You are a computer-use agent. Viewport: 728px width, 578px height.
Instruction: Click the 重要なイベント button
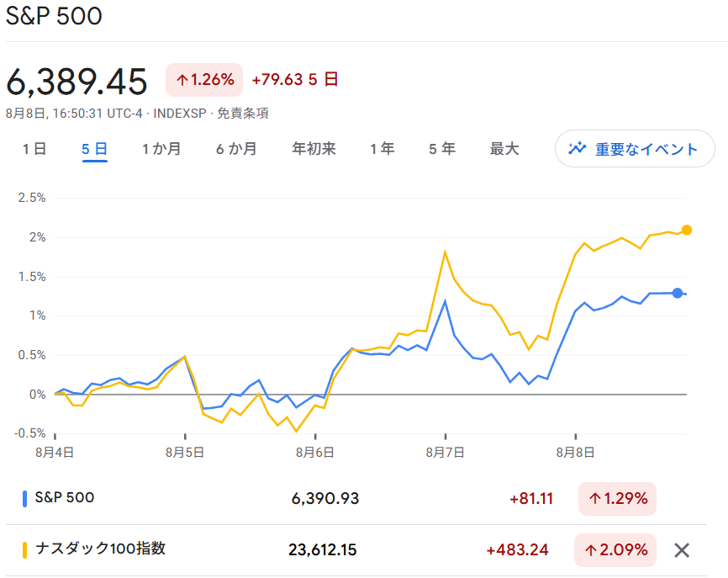(635, 149)
